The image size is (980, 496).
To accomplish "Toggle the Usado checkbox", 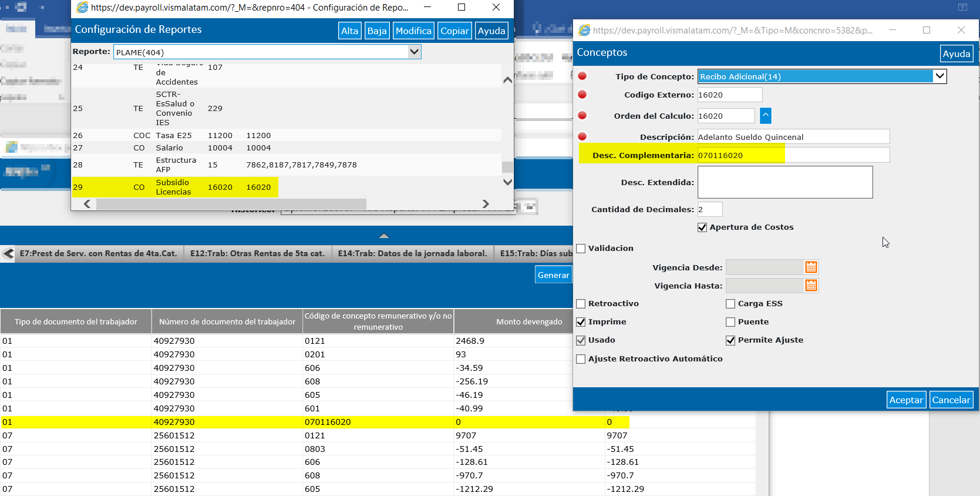I will 581,340.
